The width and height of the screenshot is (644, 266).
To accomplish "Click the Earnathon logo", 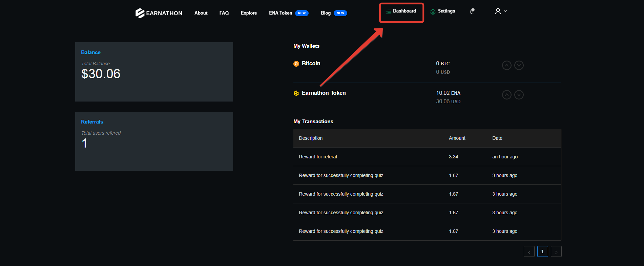I will pos(159,13).
